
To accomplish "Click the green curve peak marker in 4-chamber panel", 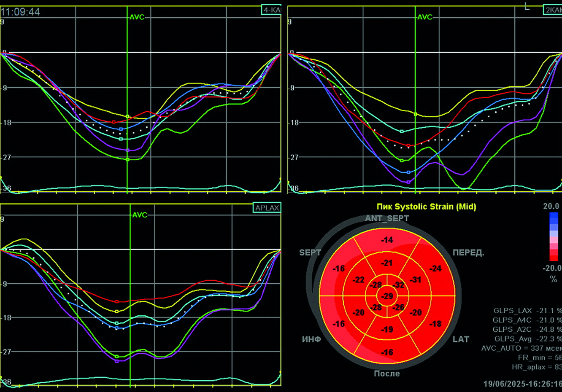I will click(127, 159).
